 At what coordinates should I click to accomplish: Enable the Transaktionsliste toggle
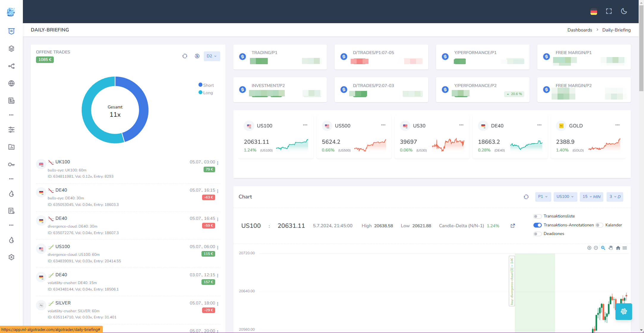[x=537, y=217]
